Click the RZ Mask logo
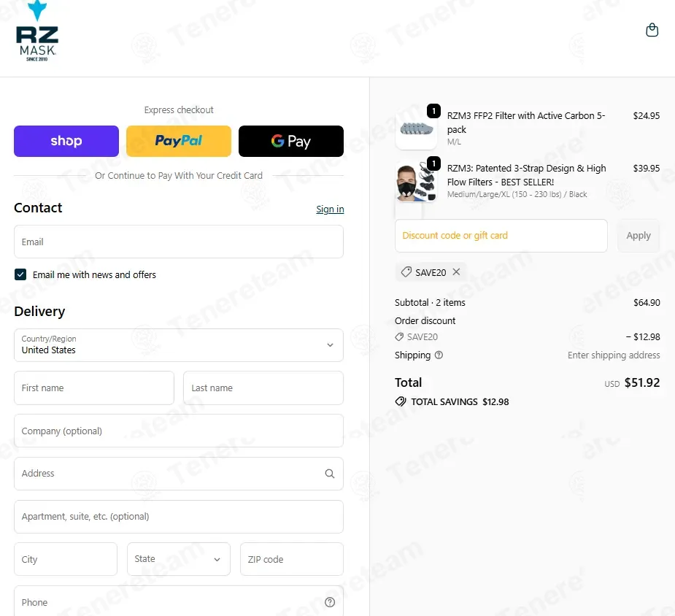 (36, 33)
